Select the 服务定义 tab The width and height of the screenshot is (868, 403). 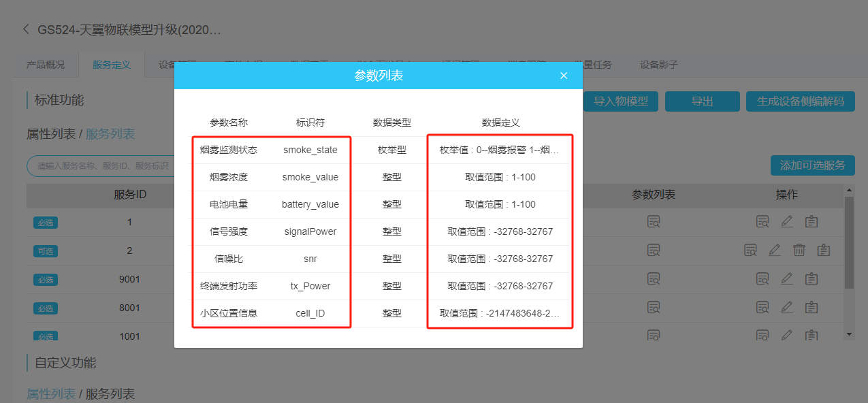(111, 65)
